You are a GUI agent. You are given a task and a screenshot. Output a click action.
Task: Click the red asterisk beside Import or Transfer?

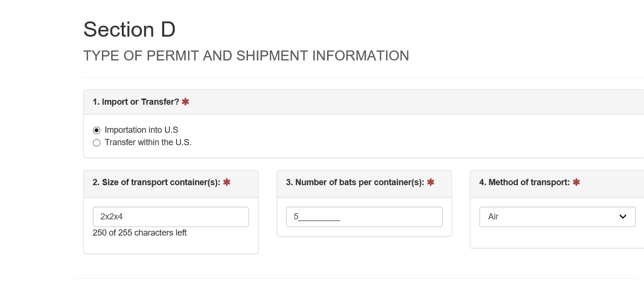pyautogui.click(x=185, y=102)
